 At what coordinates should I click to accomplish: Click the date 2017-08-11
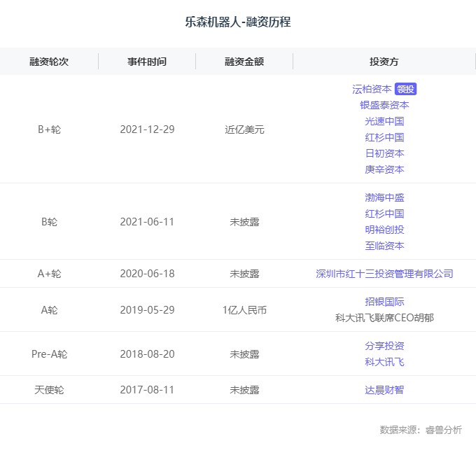pyautogui.click(x=147, y=390)
